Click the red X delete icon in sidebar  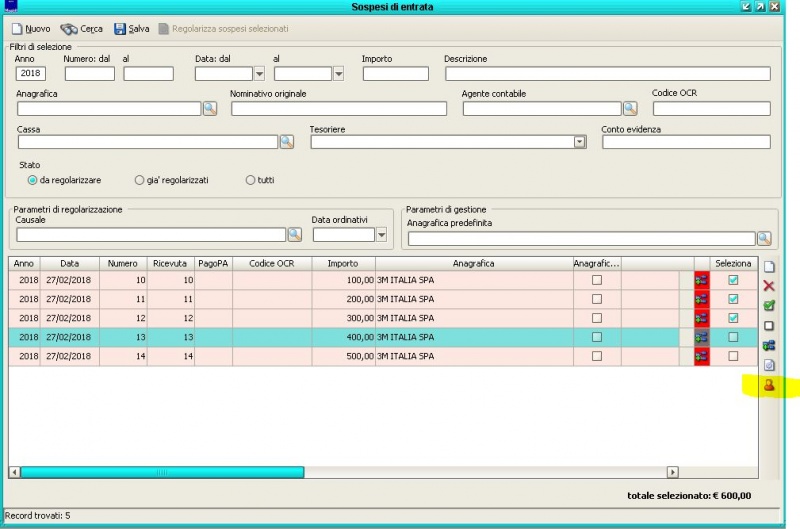click(x=769, y=286)
